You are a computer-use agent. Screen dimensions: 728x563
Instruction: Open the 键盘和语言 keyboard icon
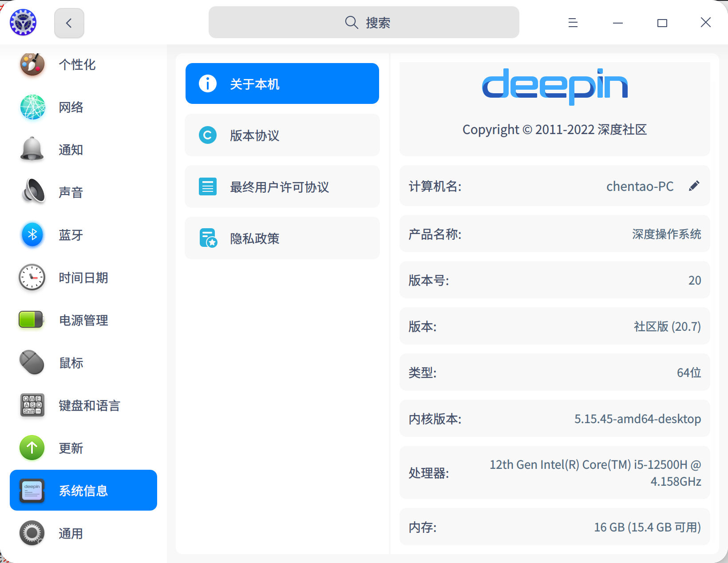[x=32, y=405]
